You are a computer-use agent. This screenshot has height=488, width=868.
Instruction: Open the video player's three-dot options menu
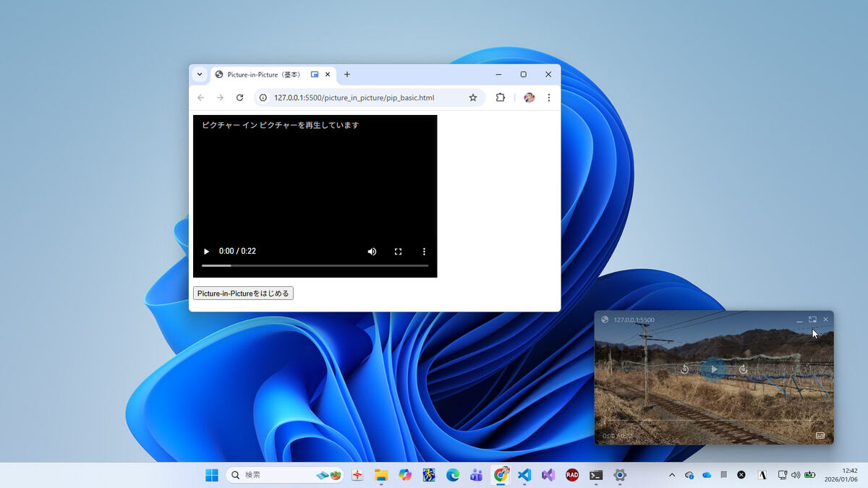tap(424, 252)
